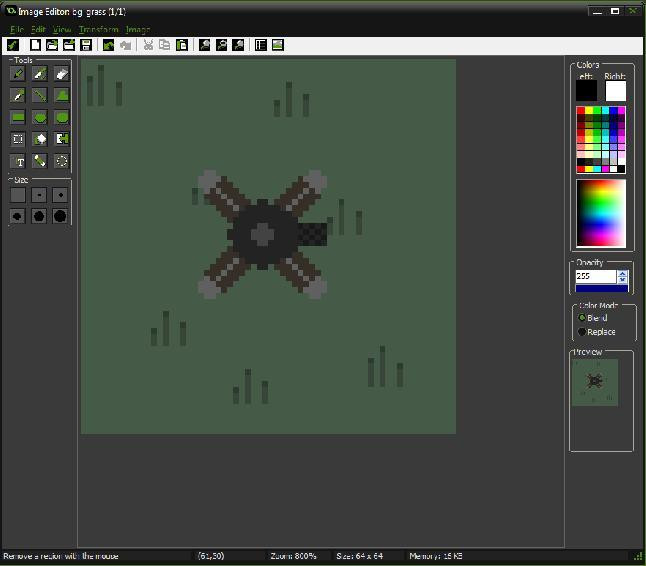Open the Transform menu

coord(98,30)
